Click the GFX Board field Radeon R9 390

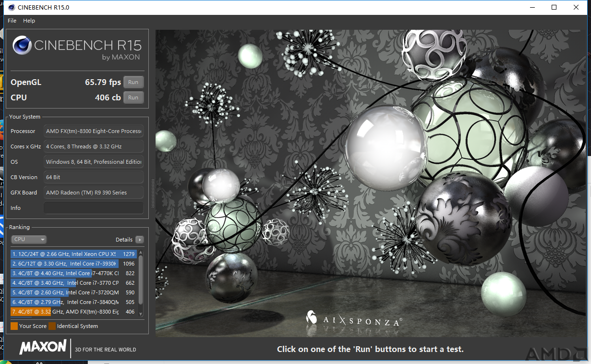(x=94, y=193)
